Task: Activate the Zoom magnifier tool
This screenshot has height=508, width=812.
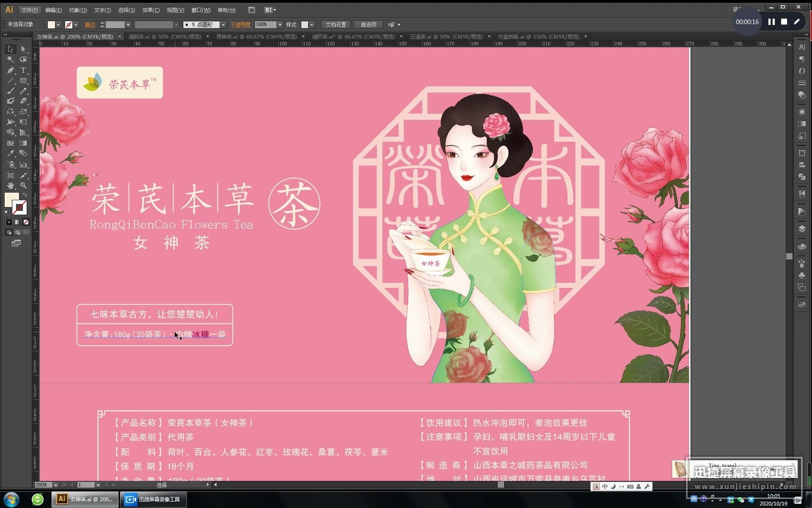Action: point(23,185)
